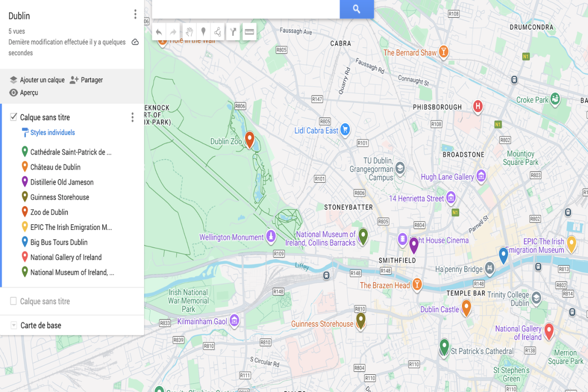
Task: Click the STONEYBATTER neighbourhood label
Action: pyautogui.click(x=348, y=207)
